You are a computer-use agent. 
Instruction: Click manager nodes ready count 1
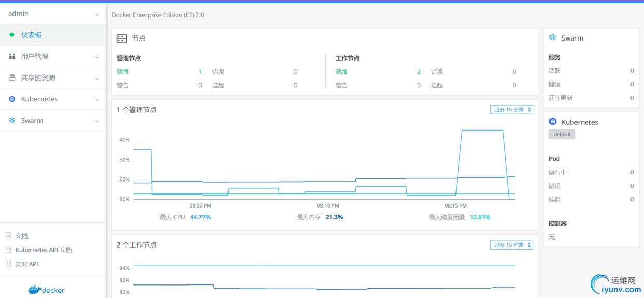tap(200, 72)
